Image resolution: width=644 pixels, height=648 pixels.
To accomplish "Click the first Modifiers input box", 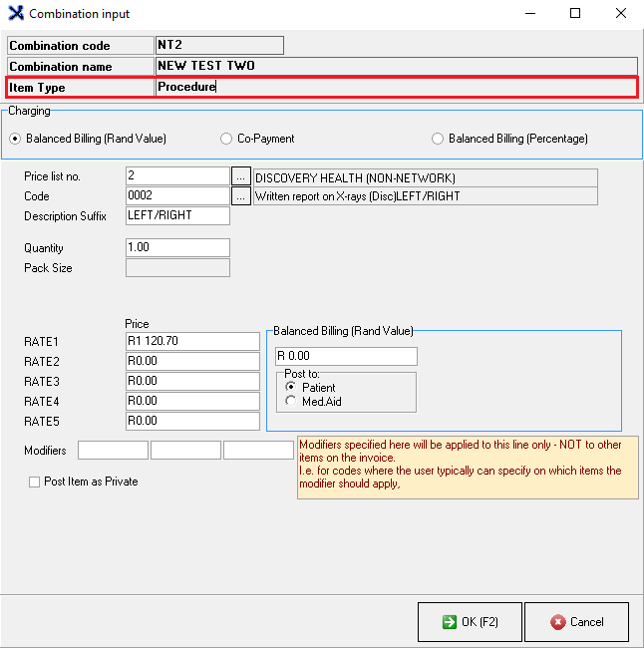I will [x=113, y=451].
